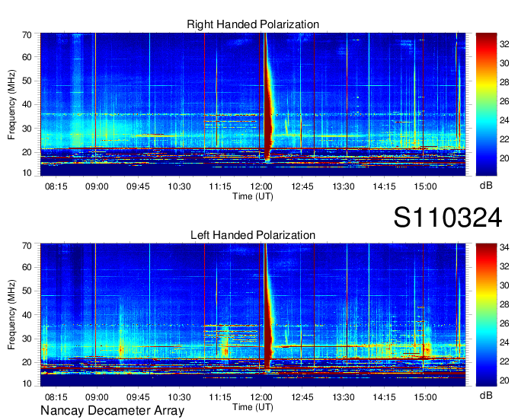
Task: Click the 11:15 tick under the top plot
Action: [x=220, y=186]
